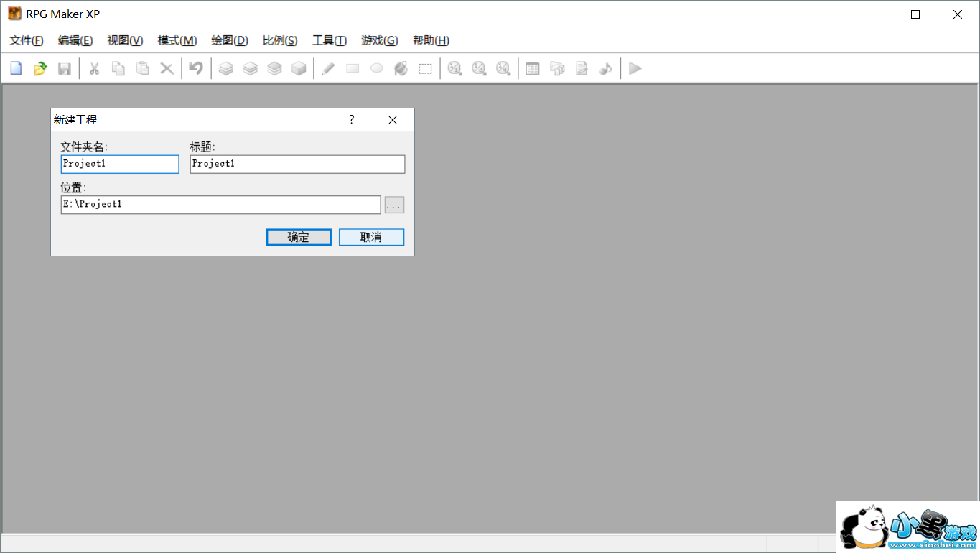Click the first zoom scale magnifier icon

454,68
